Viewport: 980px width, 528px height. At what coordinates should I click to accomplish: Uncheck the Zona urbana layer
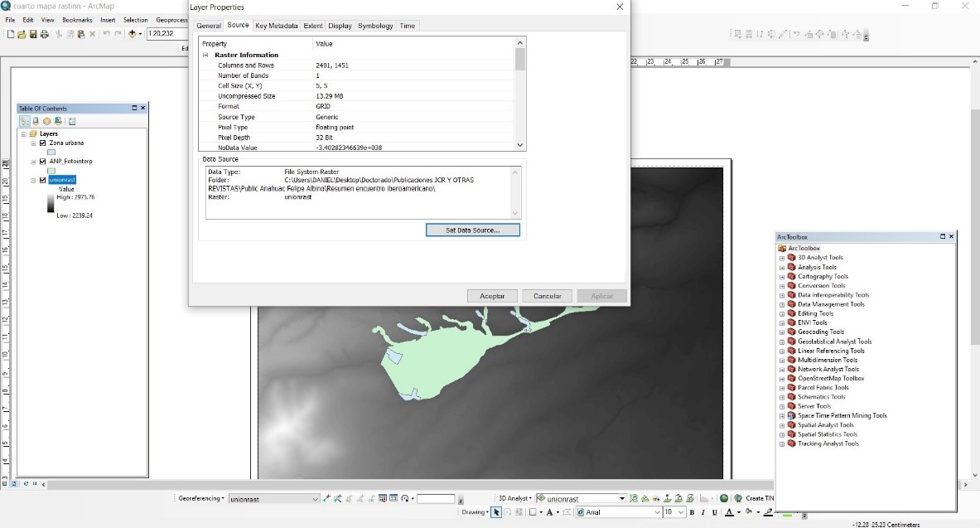tap(42, 143)
